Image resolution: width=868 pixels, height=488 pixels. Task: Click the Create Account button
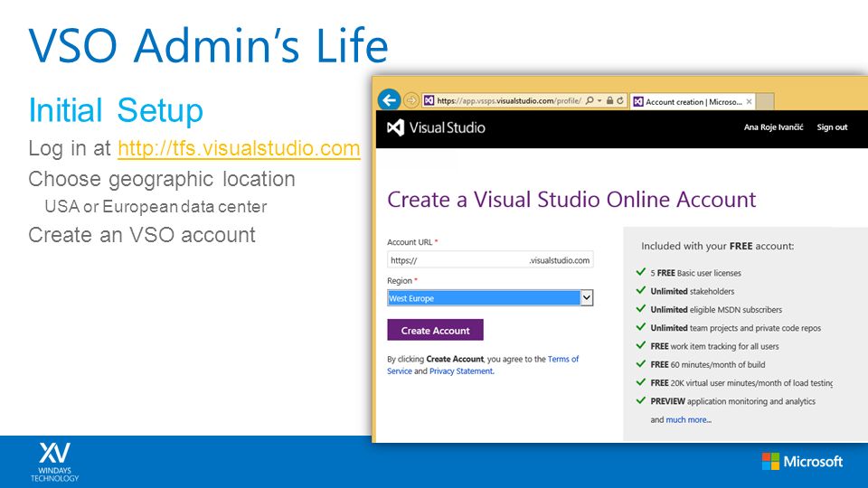[435, 331]
